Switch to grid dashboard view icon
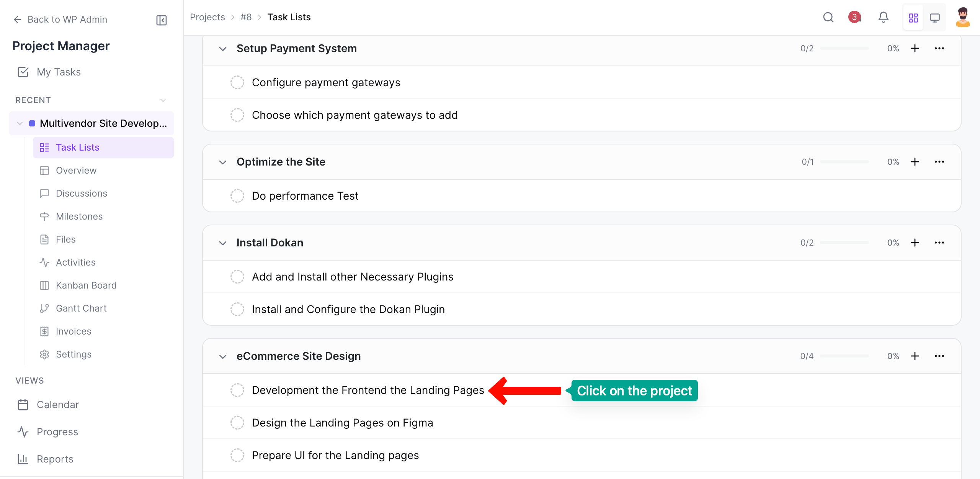 pyautogui.click(x=913, y=18)
